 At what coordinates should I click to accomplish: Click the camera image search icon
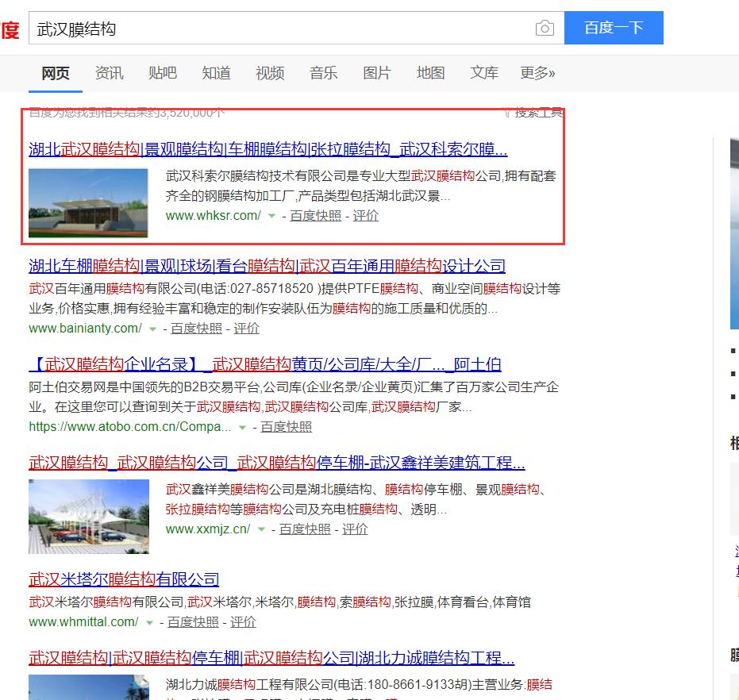(x=545, y=29)
